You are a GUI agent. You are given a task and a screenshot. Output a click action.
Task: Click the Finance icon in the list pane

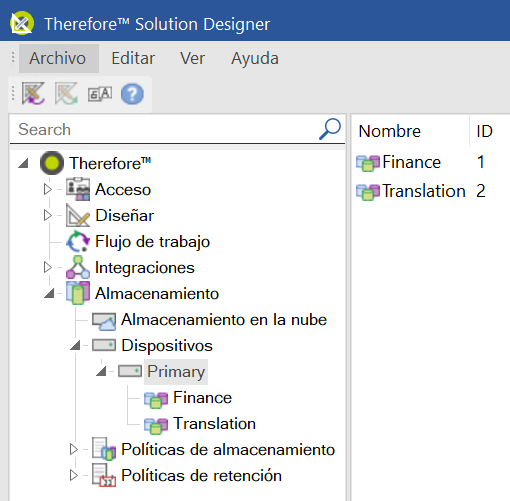click(x=368, y=163)
